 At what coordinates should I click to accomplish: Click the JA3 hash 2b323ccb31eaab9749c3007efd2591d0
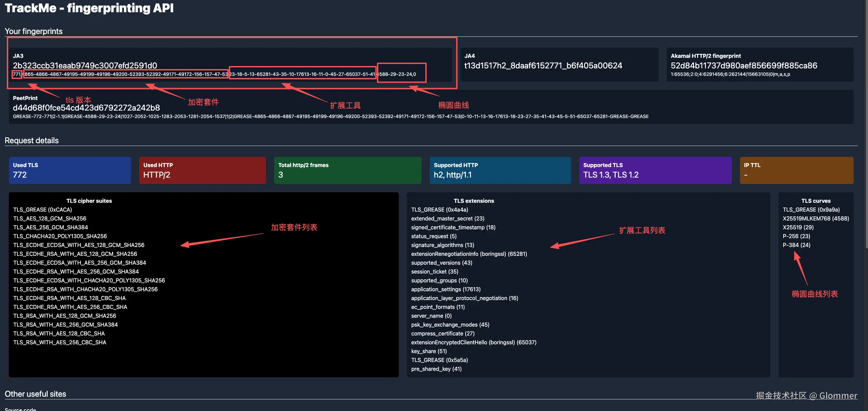[x=85, y=65]
